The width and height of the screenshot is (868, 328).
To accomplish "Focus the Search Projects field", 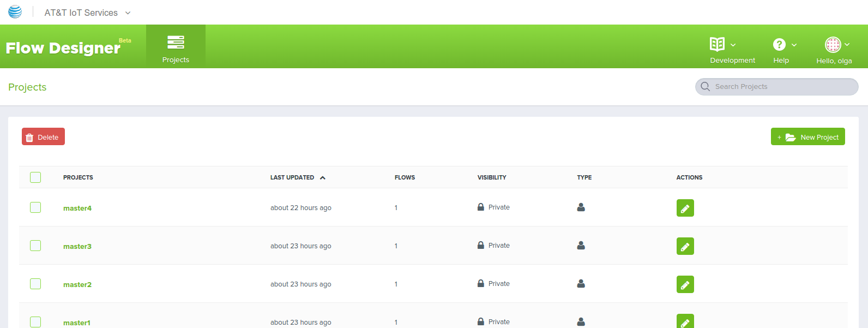I will [x=776, y=87].
